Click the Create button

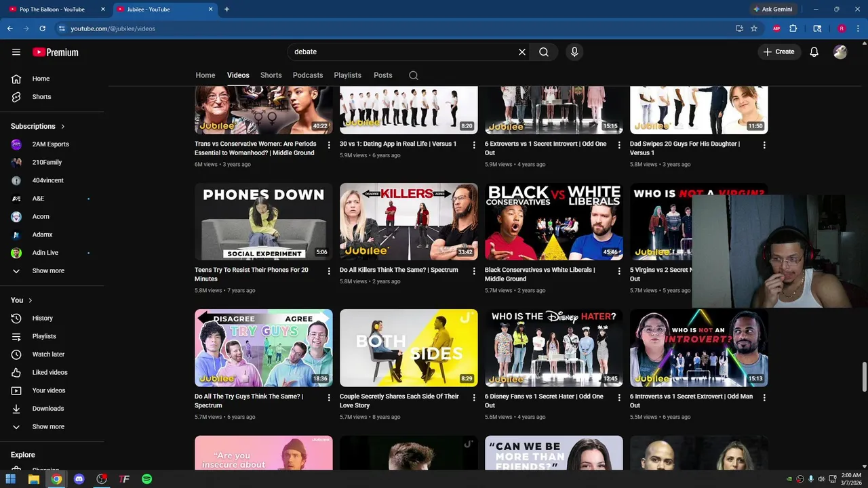[x=778, y=52]
